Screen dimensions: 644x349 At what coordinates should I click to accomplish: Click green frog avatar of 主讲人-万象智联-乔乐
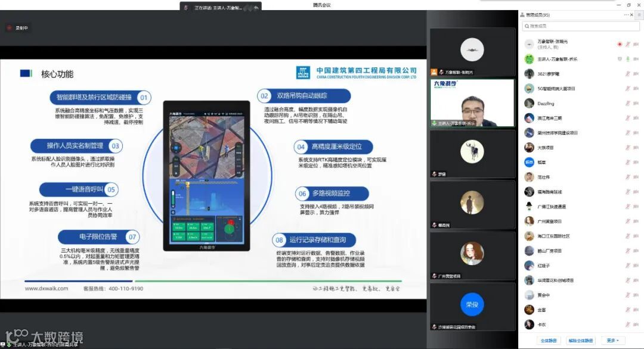530,59
